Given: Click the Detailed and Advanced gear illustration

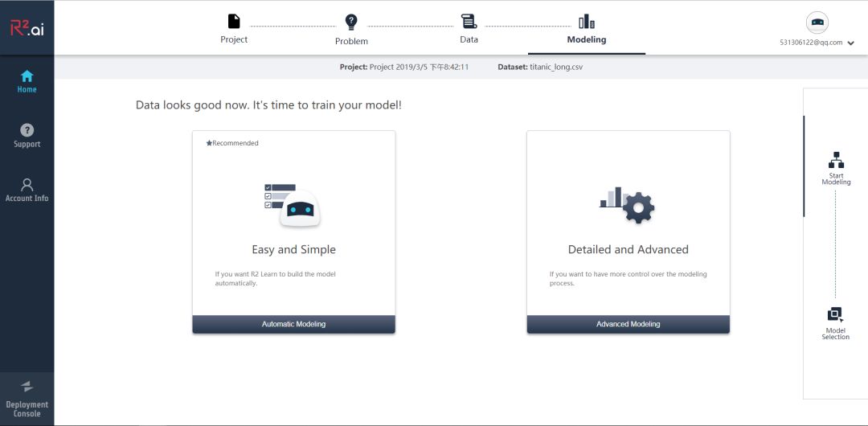Looking at the screenshot, I should tap(627, 205).
